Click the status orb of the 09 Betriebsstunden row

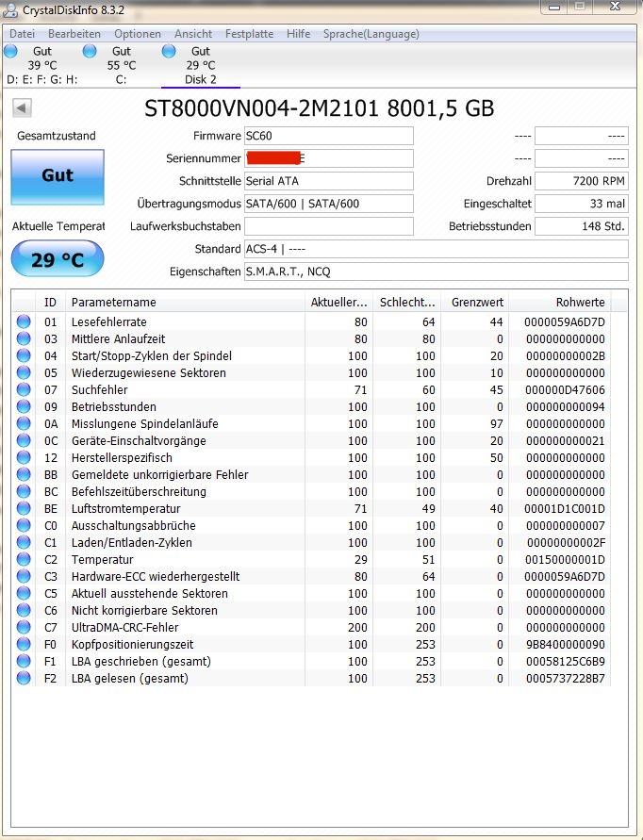[24, 406]
